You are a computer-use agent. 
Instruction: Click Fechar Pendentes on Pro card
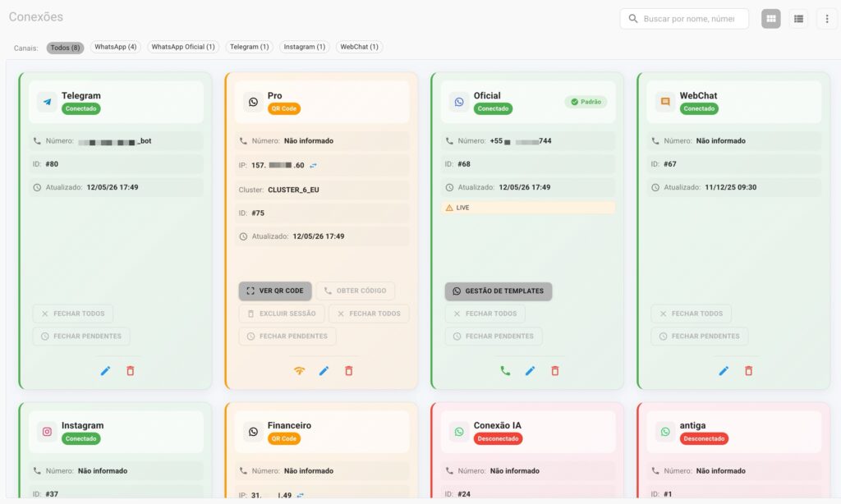[x=287, y=337]
